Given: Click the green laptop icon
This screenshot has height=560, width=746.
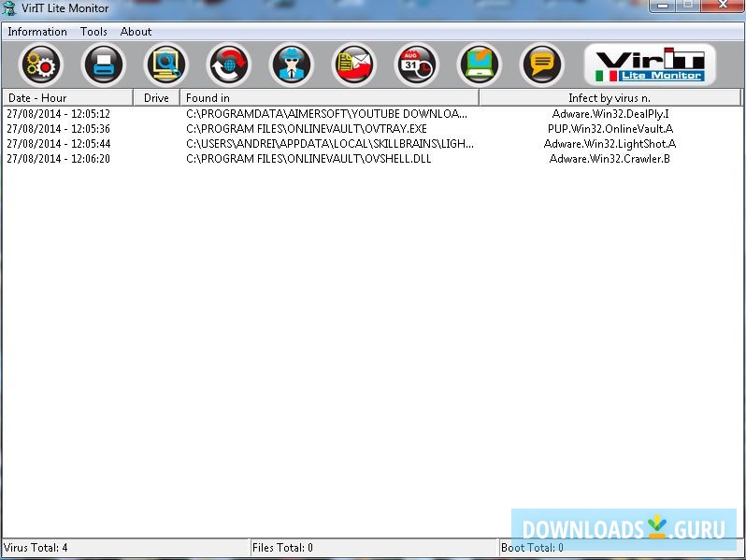Looking at the screenshot, I should (x=479, y=65).
